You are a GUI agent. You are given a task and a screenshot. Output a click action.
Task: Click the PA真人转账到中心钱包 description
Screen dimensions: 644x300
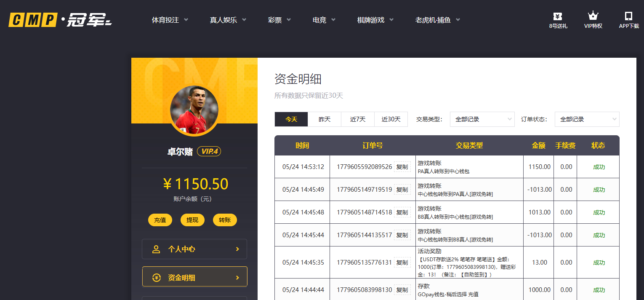point(443,171)
